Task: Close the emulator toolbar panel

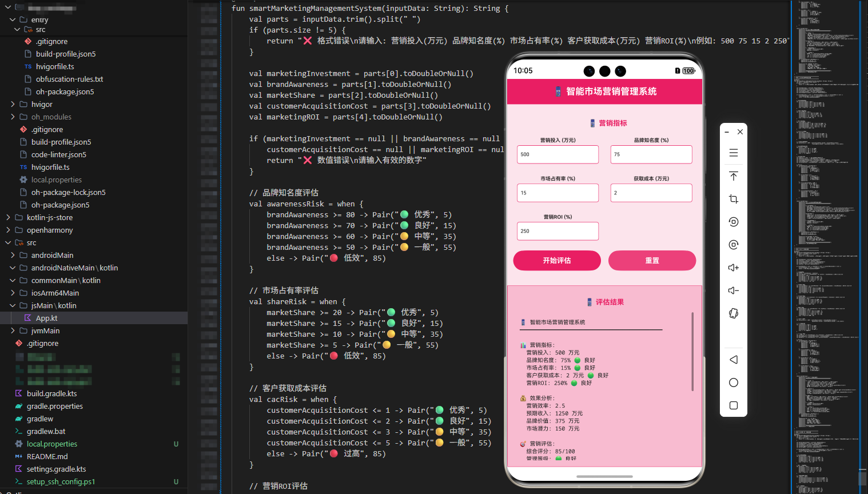Action: point(740,132)
